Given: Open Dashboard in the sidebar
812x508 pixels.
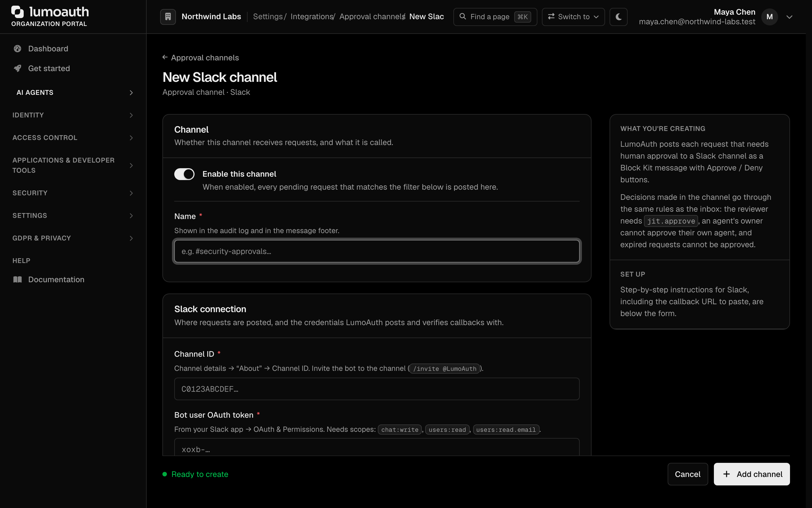Looking at the screenshot, I should (x=73, y=49).
